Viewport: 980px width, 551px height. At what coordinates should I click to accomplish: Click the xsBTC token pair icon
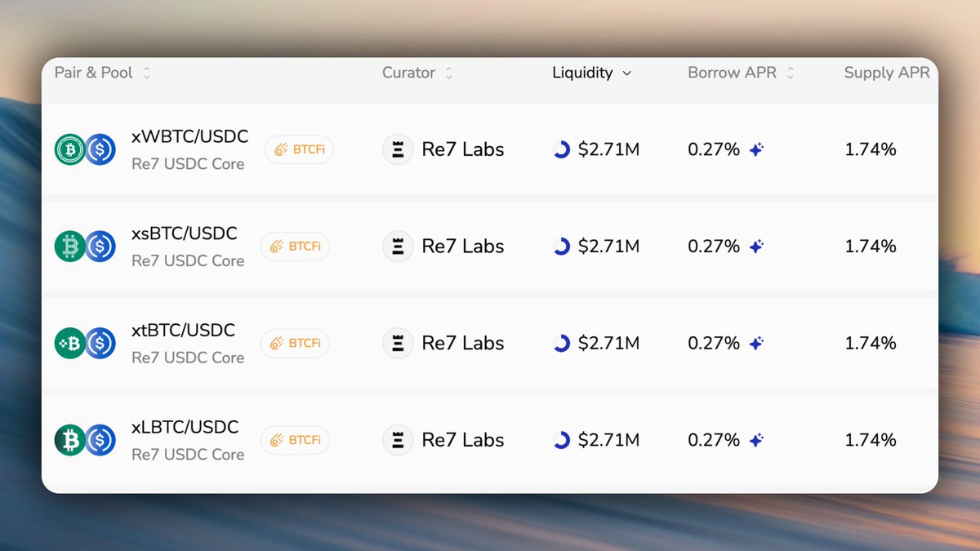(x=85, y=247)
